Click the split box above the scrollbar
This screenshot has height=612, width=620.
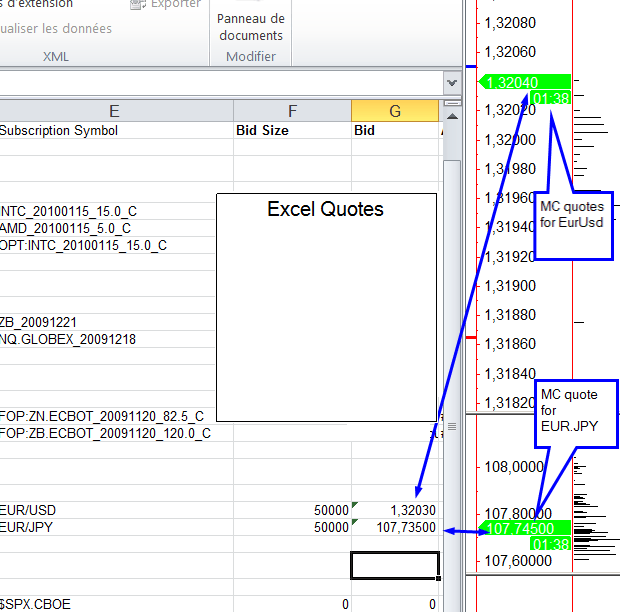[x=452, y=103]
